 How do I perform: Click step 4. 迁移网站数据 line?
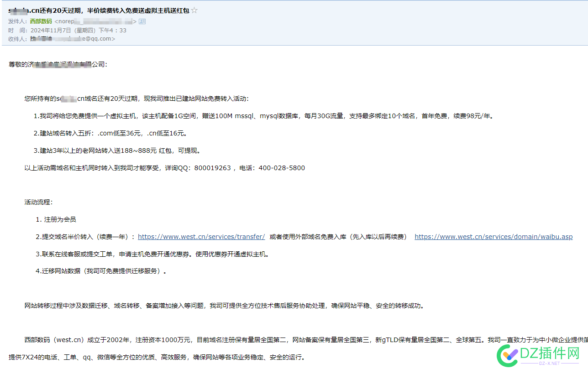point(101,271)
